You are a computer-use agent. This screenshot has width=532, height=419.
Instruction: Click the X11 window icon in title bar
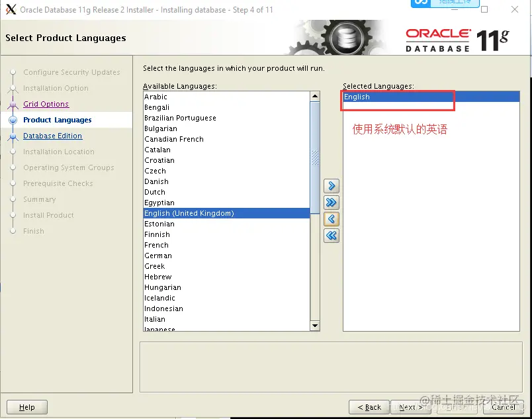(11, 9)
